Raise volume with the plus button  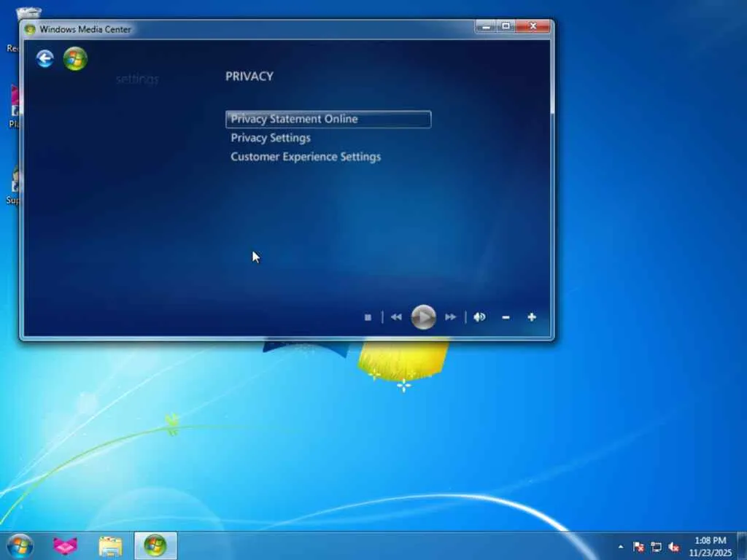pyautogui.click(x=532, y=317)
